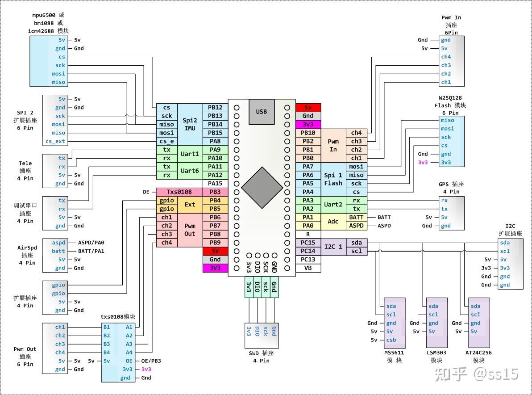Select the Spi2 IMU block
Screen dimensions: 532x395
tap(190, 124)
